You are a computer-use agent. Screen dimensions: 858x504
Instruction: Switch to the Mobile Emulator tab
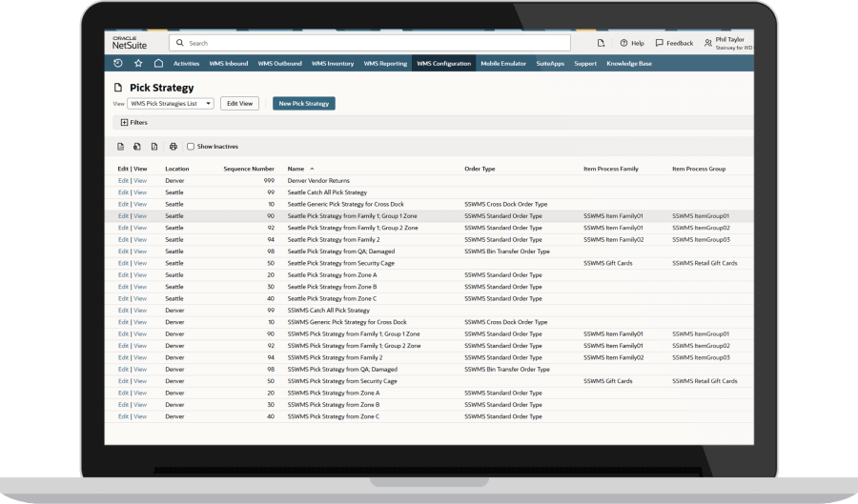pos(503,64)
